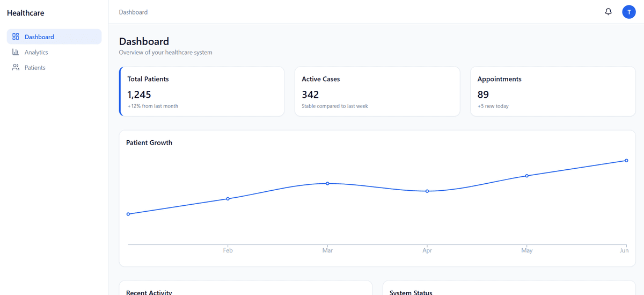Select the Total Patients card
The width and height of the screenshot is (644, 295).
point(202,91)
